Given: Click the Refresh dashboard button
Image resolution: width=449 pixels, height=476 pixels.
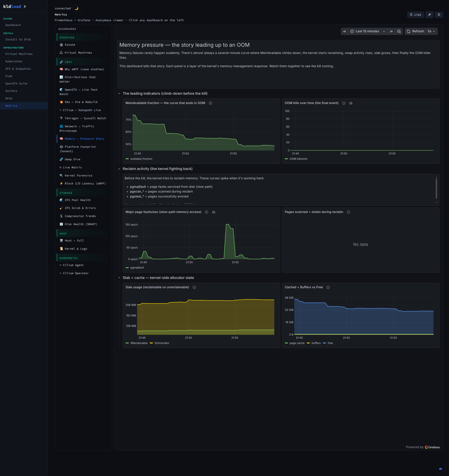Looking at the screenshot, I should click(x=415, y=31).
